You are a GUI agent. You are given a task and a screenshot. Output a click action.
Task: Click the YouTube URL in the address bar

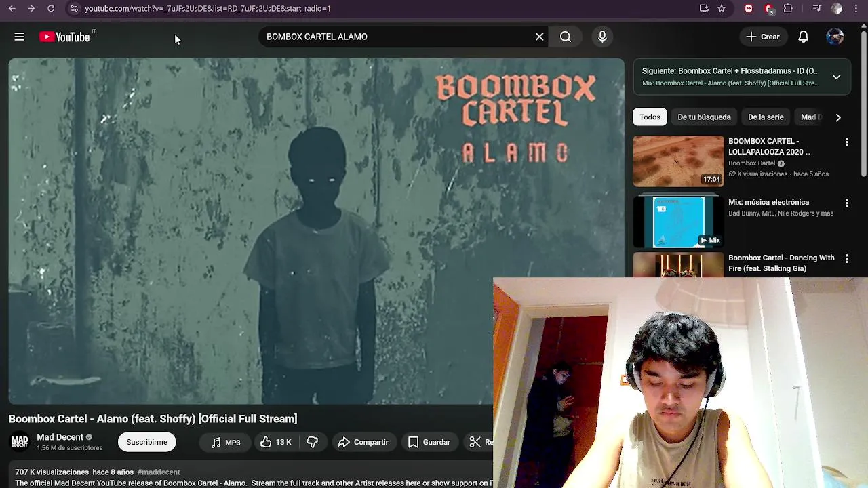pyautogui.click(x=208, y=8)
